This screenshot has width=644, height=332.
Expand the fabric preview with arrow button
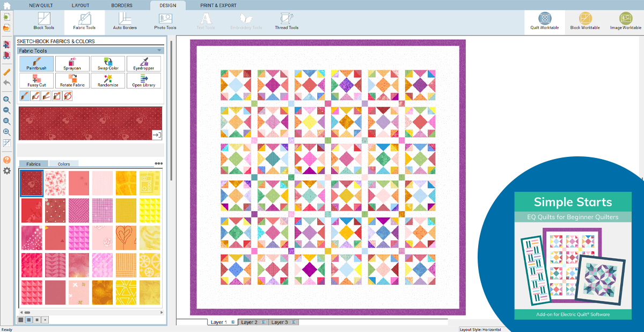click(x=157, y=135)
